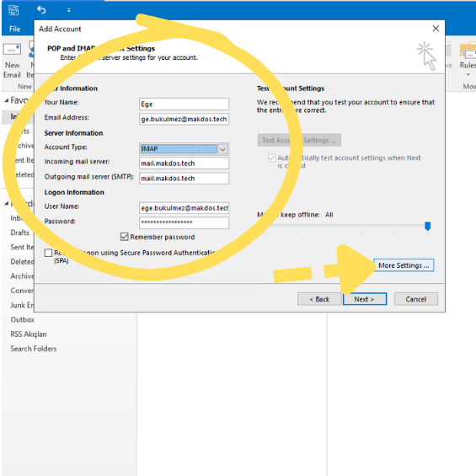Close the Add Account dialog

point(436,29)
